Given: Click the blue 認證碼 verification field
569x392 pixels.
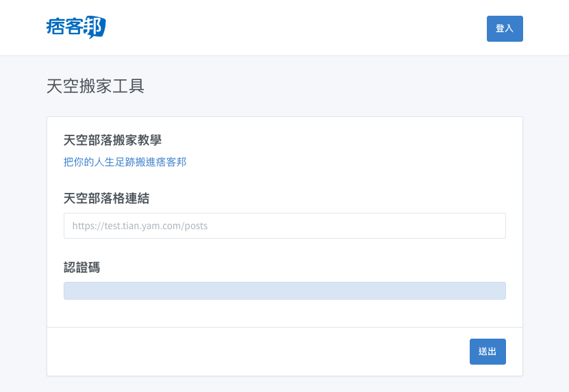Looking at the screenshot, I should pos(284,291).
